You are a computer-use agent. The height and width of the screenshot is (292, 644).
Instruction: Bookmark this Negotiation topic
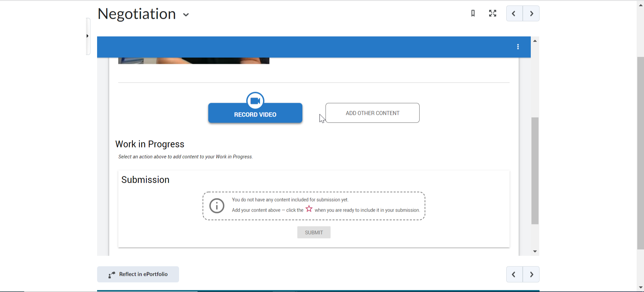coord(473,13)
